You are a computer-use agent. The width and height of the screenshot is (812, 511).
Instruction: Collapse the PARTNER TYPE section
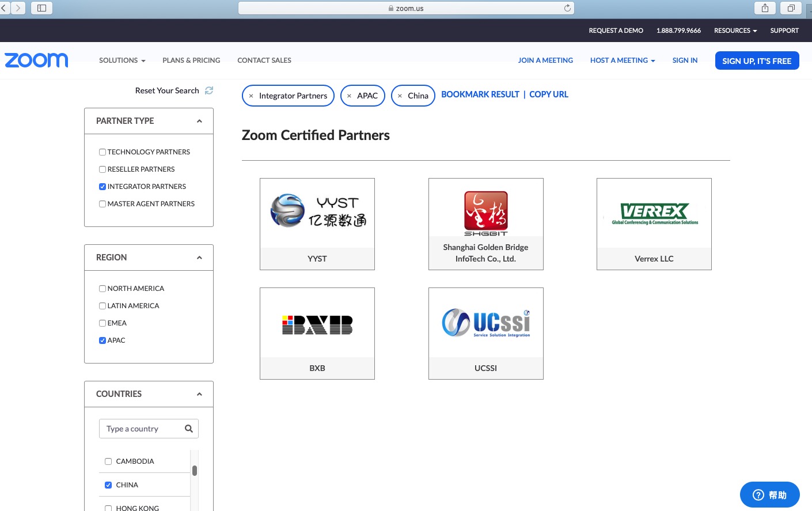click(199, 120)
